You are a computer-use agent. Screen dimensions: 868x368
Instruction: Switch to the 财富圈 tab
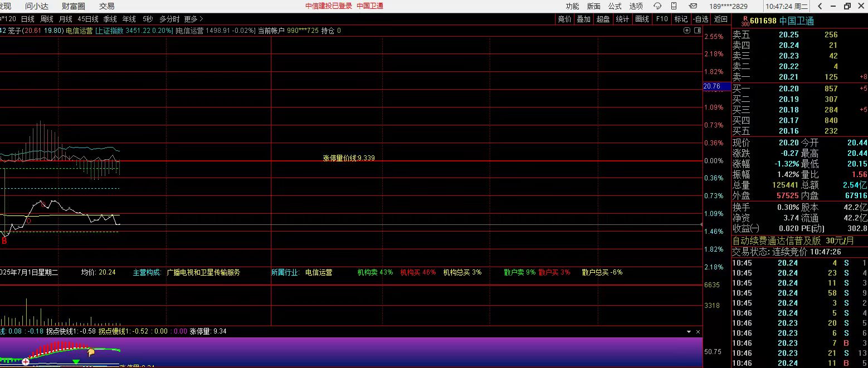pyautogui.click(x=74, y=6)
